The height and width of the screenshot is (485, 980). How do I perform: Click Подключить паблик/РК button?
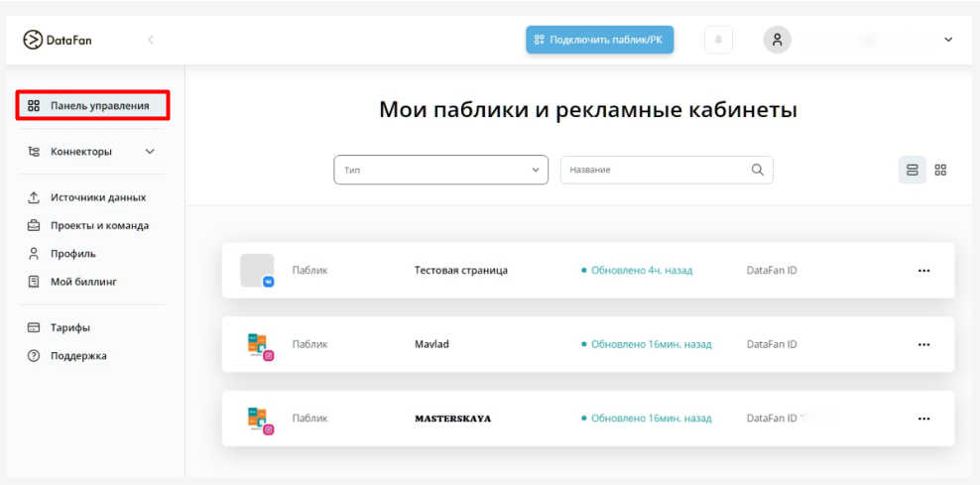click(x=599, y=40)
